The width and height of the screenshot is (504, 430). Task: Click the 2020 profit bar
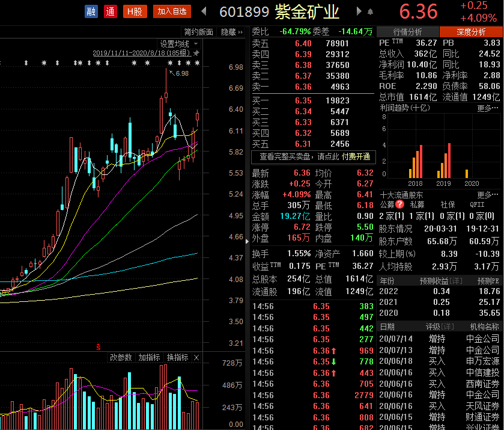pyautogui.click(x=467, y=174)
